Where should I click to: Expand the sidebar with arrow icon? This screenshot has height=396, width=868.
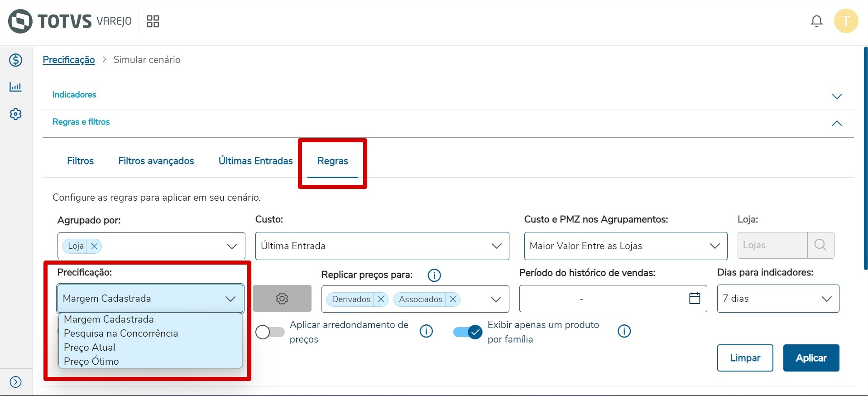point(16,382)
